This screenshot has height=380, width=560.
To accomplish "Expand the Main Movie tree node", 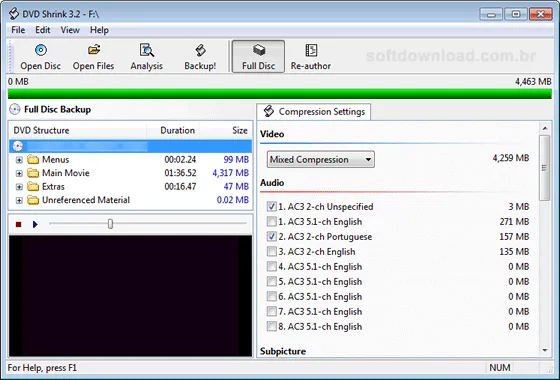I will coord(19,173).
